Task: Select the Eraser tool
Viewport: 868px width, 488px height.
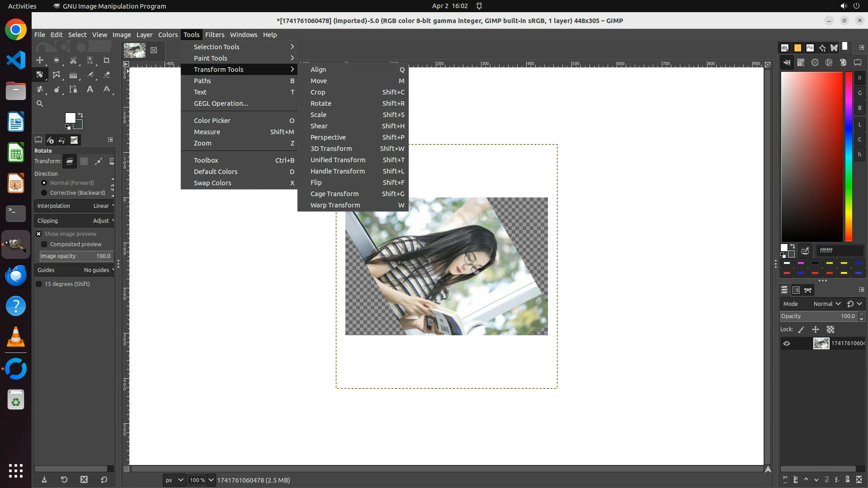Action: click(x=107, y=75)
